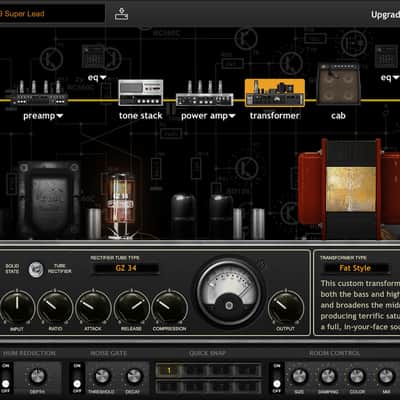The width and height of the screenshot is (400, 400).
Task: Adjust the Input knob
Action: [17, 307]
